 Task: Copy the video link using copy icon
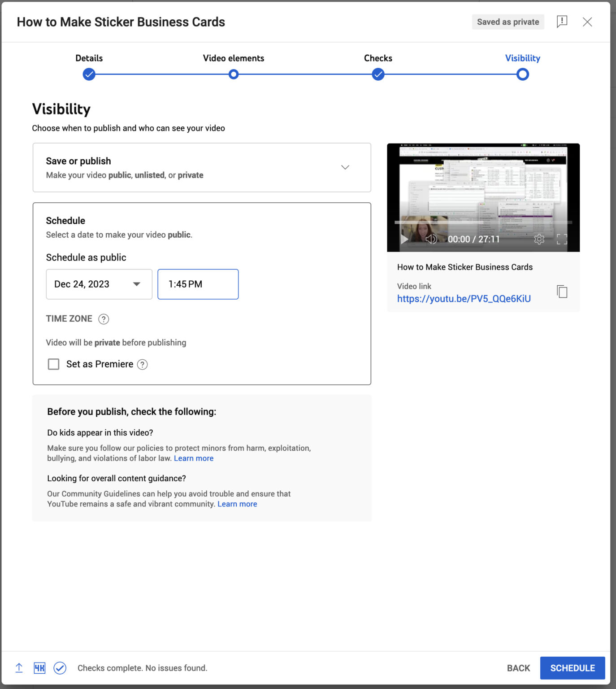click(562, 292)
